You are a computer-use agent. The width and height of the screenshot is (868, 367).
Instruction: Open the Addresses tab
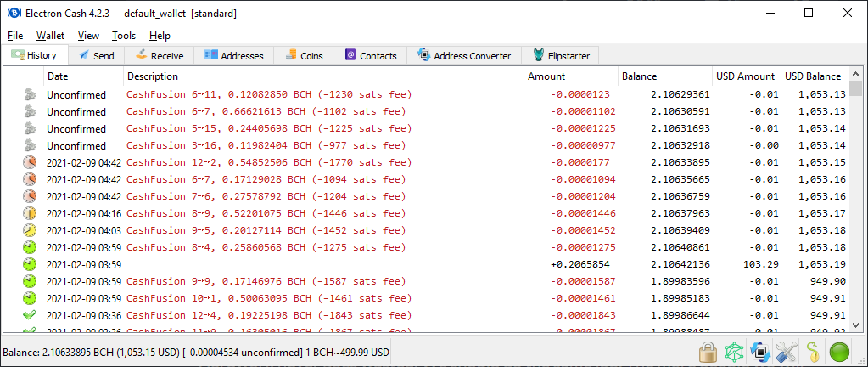click(x=233, y=56)
